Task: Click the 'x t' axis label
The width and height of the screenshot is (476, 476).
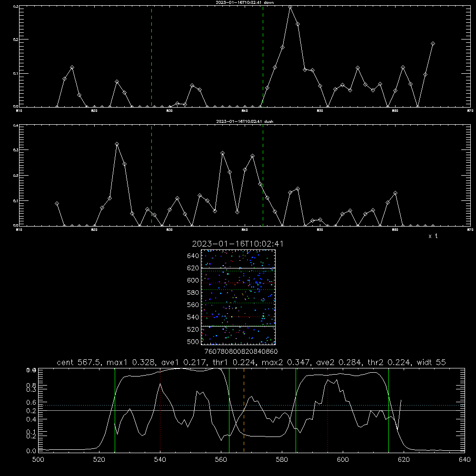Action: (x=433, y=236)
